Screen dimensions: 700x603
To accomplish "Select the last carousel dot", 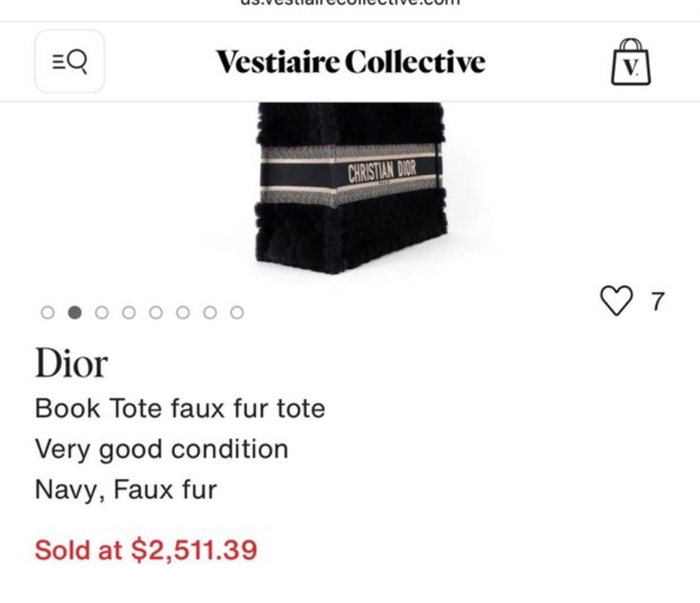I will coord(237,313).
